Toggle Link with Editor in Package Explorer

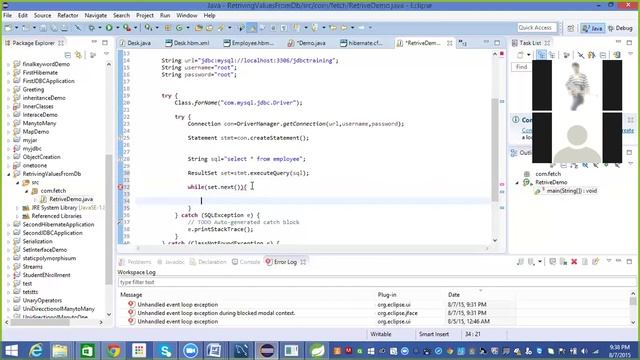78,55
